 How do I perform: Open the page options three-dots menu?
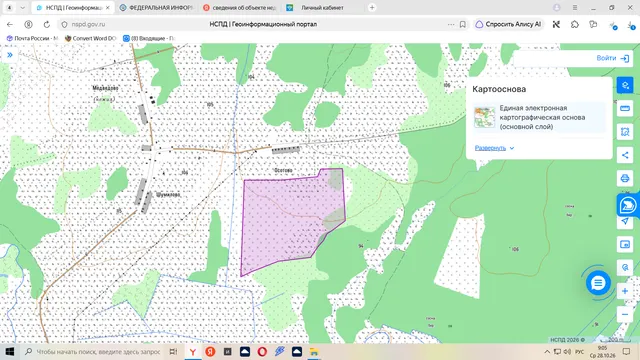point(451,24)
